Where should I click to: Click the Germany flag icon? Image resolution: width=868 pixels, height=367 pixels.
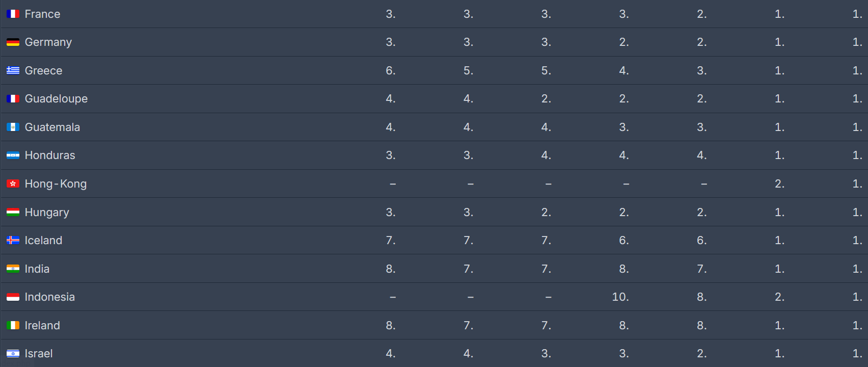click(13, 42)
